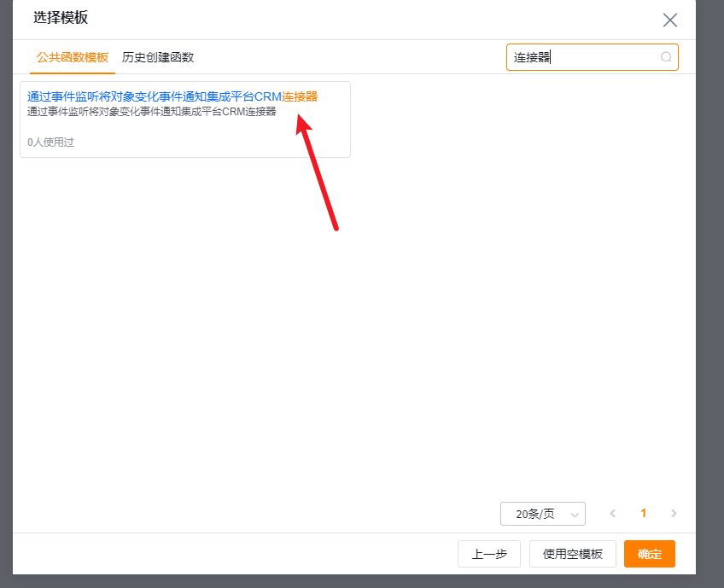
Task: Focus the 连接器 search field
Action: tap(592, 57)
